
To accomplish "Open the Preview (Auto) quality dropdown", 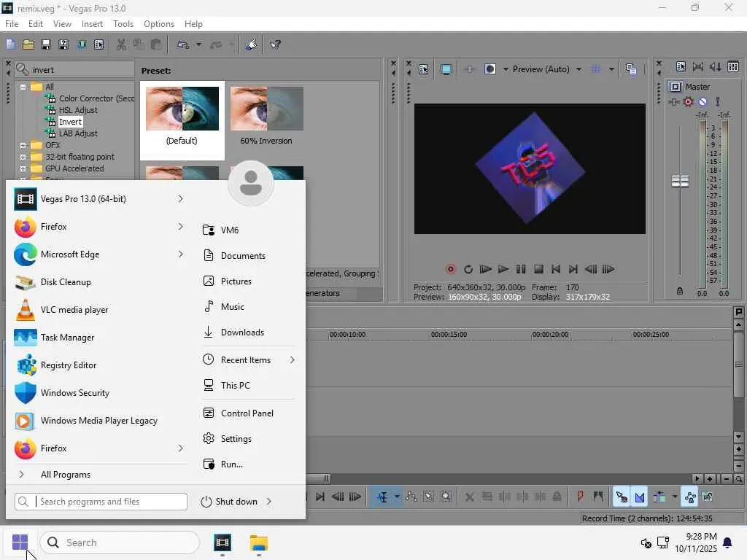I will coord(578,69).
